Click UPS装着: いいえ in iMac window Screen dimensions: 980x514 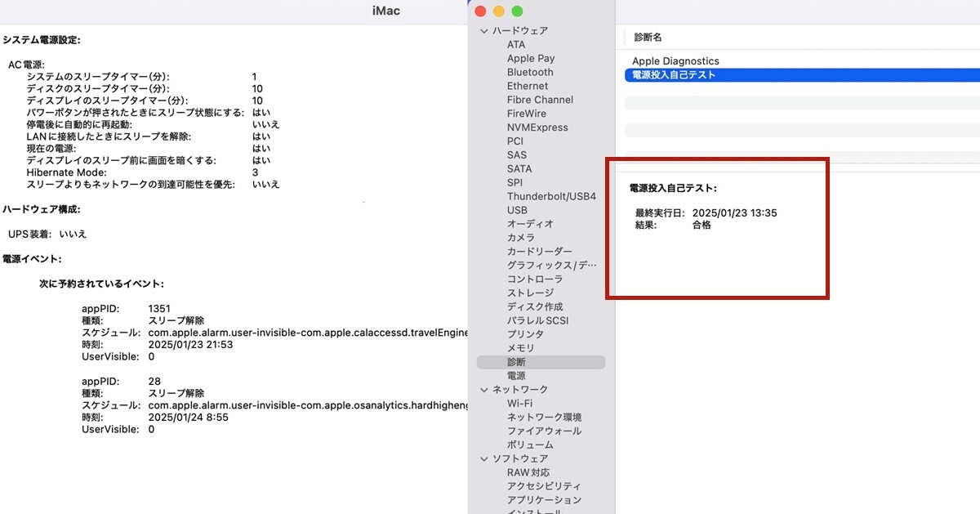coord(47,235)
